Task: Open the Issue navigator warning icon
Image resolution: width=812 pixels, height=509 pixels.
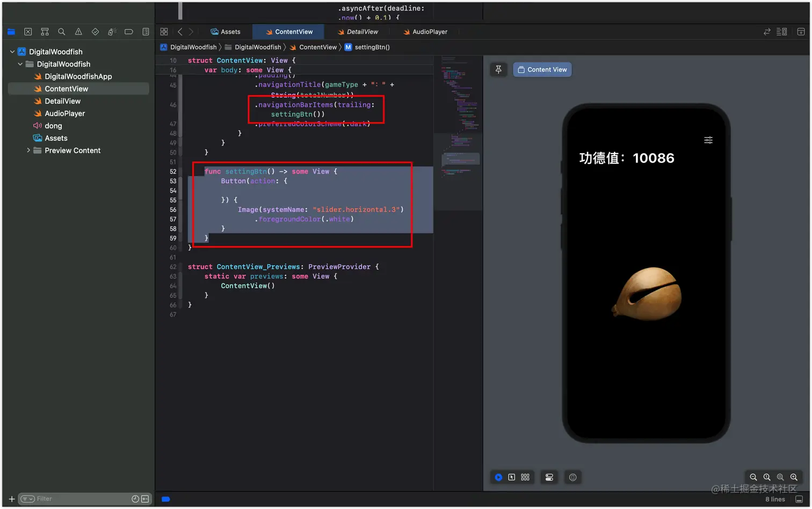Action: click(x=78, y=32)
